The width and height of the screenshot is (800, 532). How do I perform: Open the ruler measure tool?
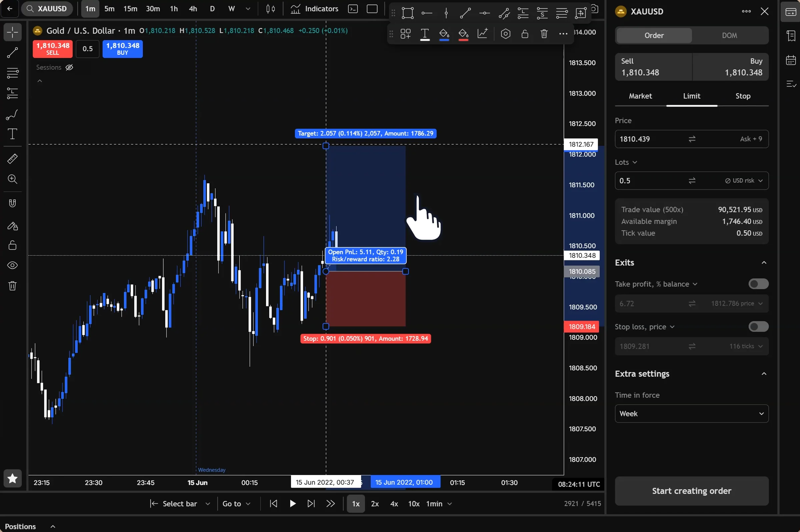pyautogui.click(x=13, y=158)
